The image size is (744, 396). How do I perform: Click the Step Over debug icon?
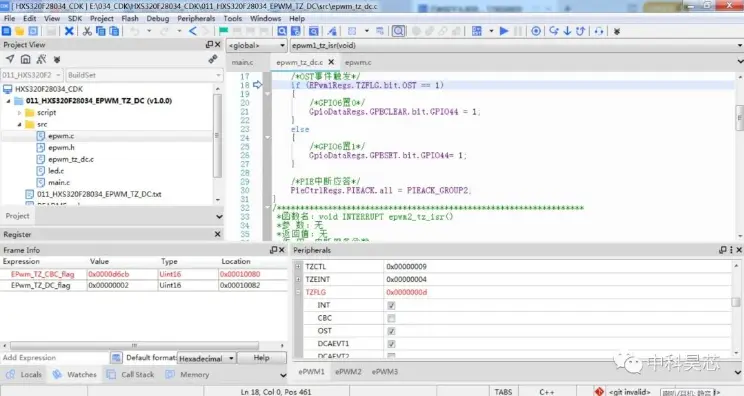click(x=554, y=31)
